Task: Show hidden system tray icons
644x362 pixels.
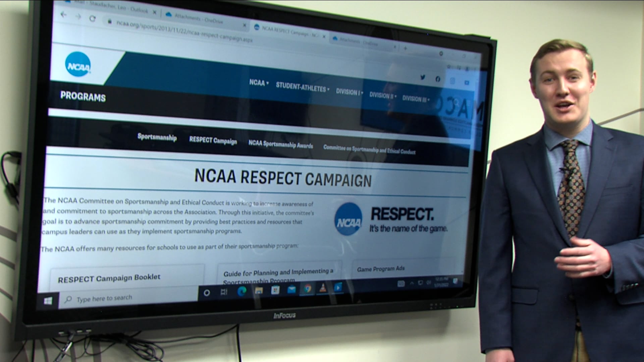Action: coord(412,284)
